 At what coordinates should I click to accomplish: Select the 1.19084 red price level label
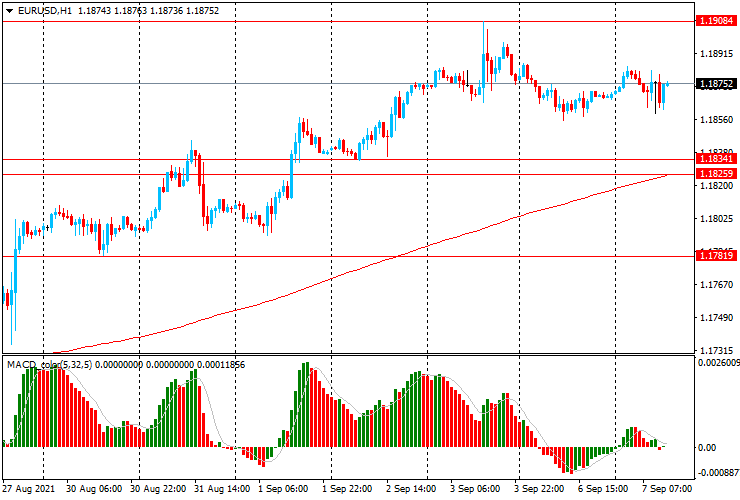click(716, 21)
